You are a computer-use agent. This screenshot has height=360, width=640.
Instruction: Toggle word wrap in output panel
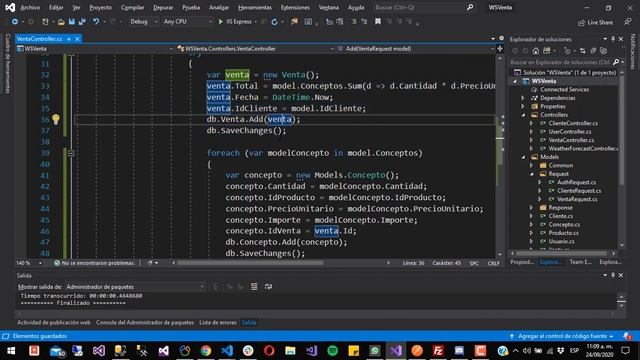pos(268,287)
